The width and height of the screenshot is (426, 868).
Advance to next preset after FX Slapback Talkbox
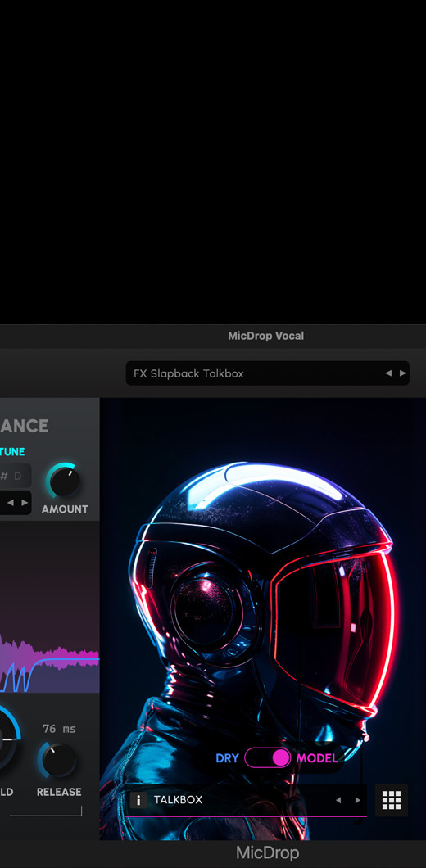[x=403, y=373]
